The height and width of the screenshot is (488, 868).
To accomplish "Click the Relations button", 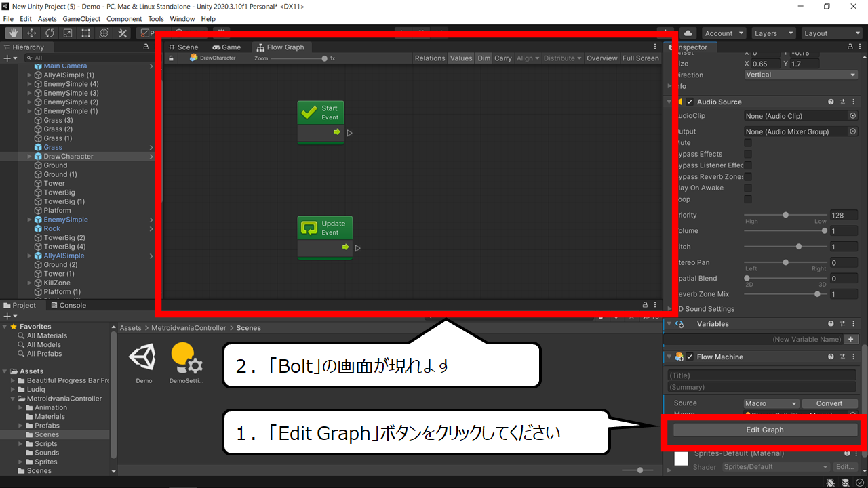I will click(430, 58).
